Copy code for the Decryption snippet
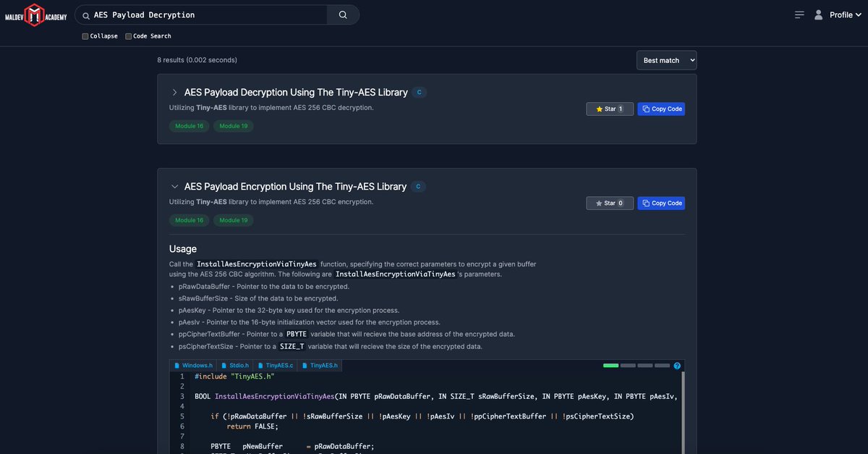This screenshot has width=868, height=454. (x=661, y=109)
